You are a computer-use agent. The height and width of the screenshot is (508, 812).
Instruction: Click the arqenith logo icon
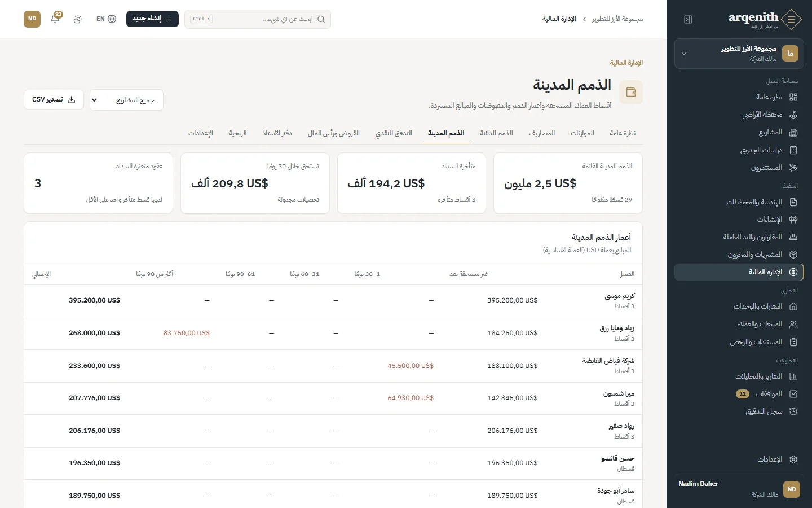click(792, 20)
